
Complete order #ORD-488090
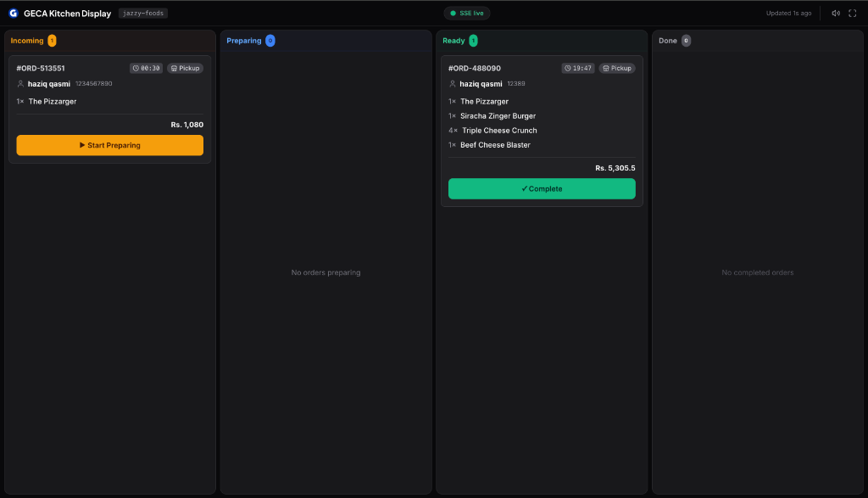(x=542, y=188)
